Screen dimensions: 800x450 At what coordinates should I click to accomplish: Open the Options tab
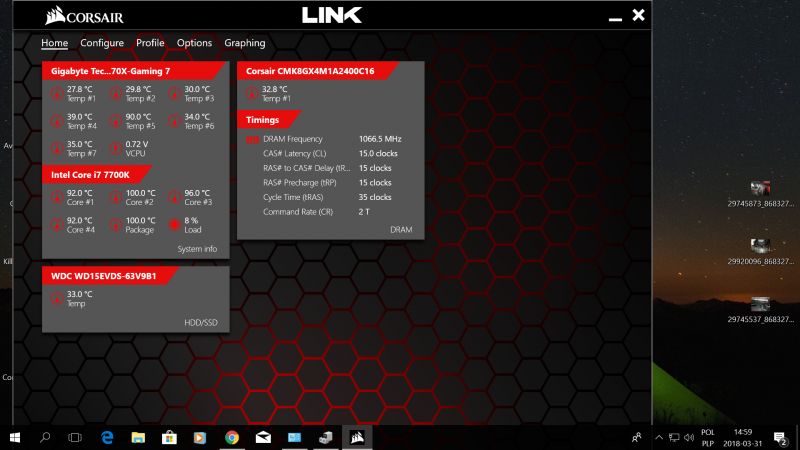click(194, 43)
